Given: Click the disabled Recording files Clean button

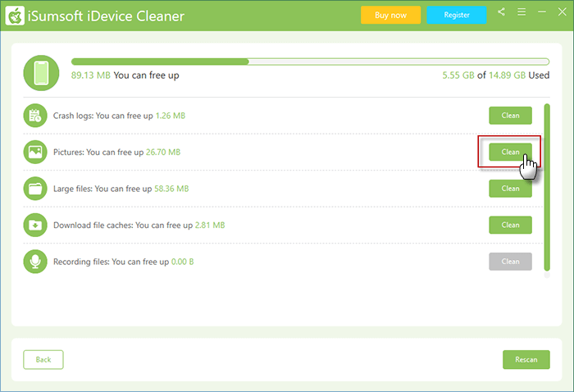Looking at the screenshot, I should tap(510, 262).
